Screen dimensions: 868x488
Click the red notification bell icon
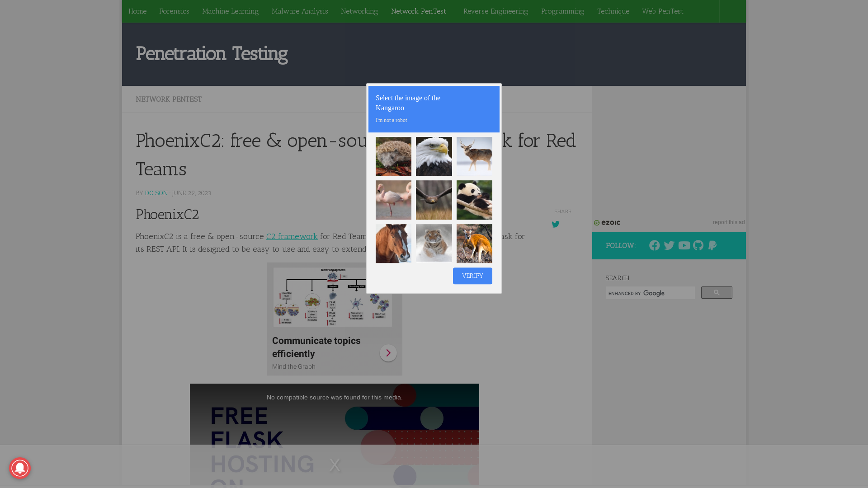pos(20,468)
